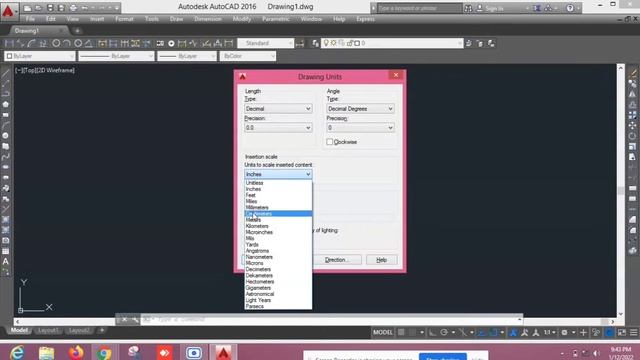The width and height of the screenshot is (640, 360).
Task: Click the Help button in Drawing Units
Action: 381,260
